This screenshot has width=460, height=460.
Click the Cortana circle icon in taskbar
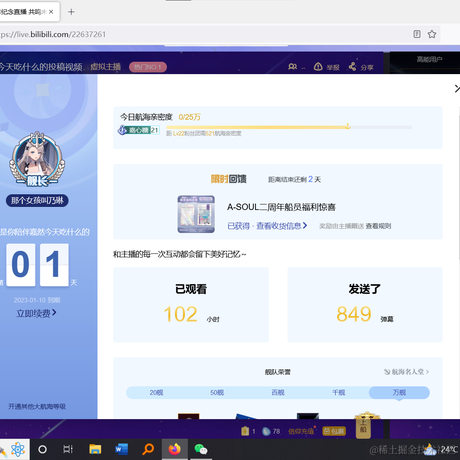[x=42, y=449]
